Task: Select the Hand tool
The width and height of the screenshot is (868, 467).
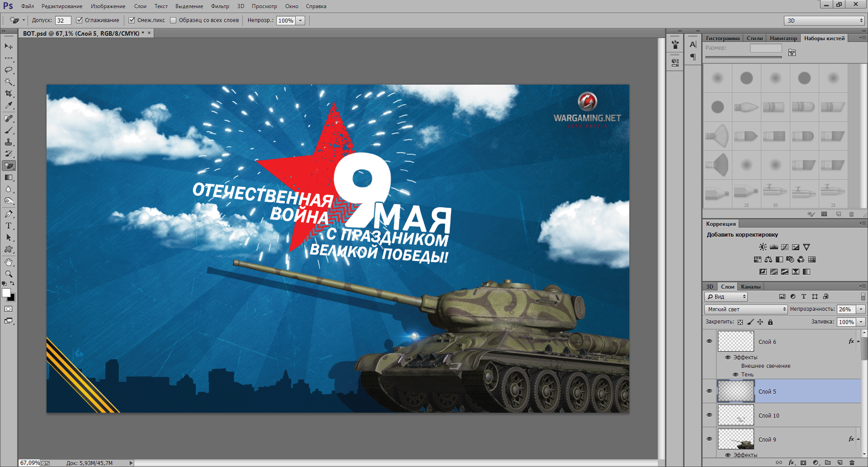Action: pos(9,262)
